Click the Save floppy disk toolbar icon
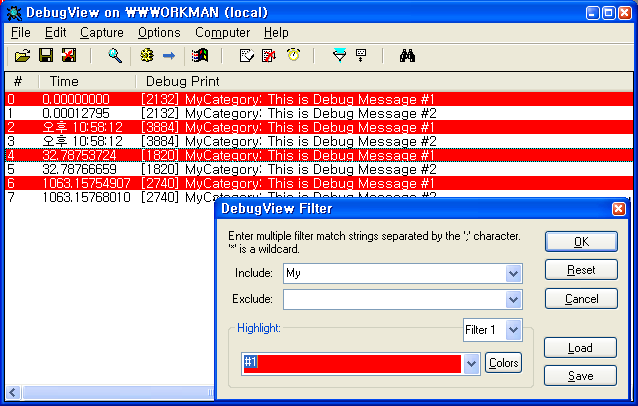This screenshot has height=406, width=638. point(46,55)
